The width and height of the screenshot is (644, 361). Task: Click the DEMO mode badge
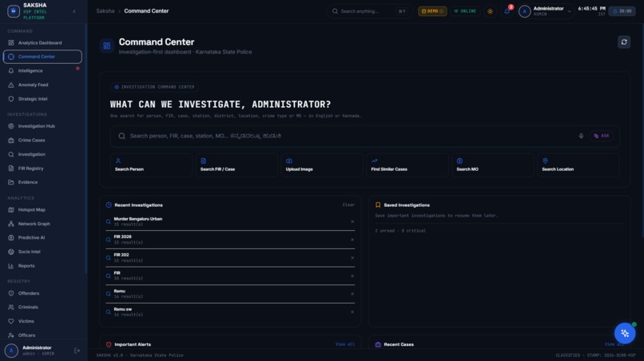click(x=432, y=11)
